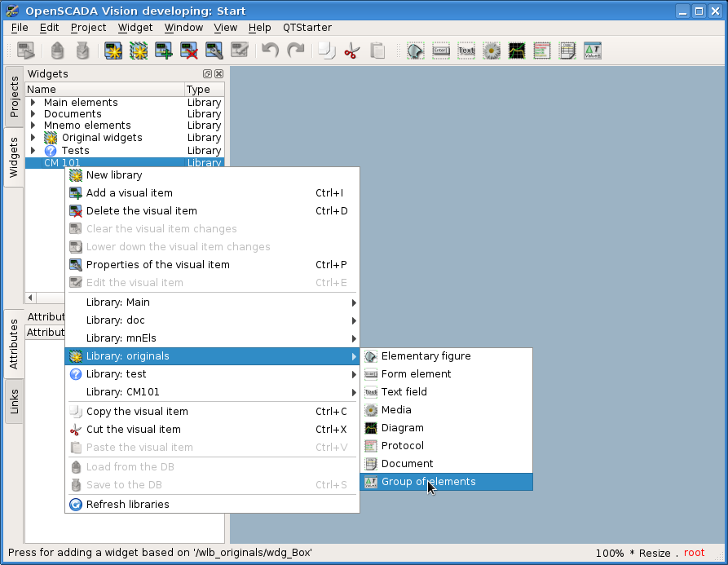The width and height of the screenshot is (728, 565).
Task: Select the Protocol toolbar icon
Action: pyautogui.click(x=542, y=51)
